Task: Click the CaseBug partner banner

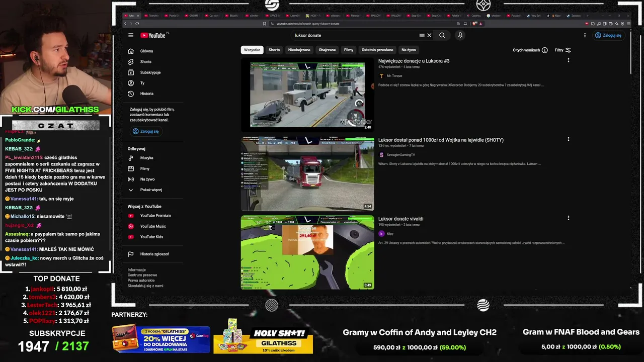Action: [x=160, y=339]
